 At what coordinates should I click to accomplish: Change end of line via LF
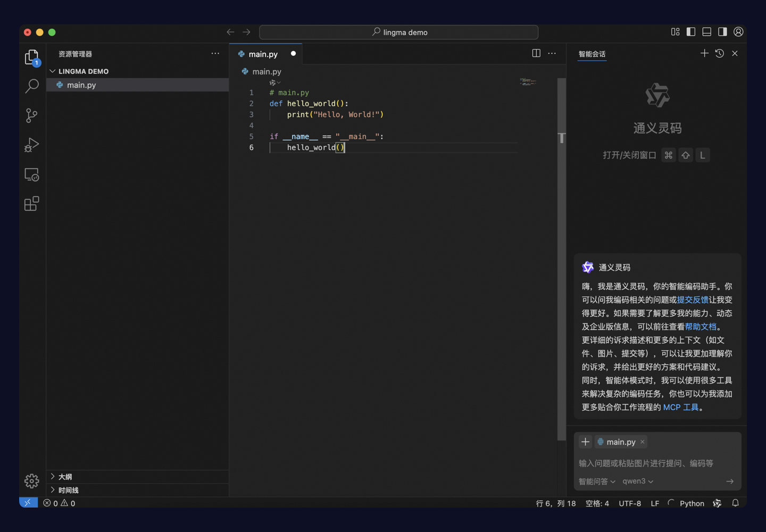point(655,503)
